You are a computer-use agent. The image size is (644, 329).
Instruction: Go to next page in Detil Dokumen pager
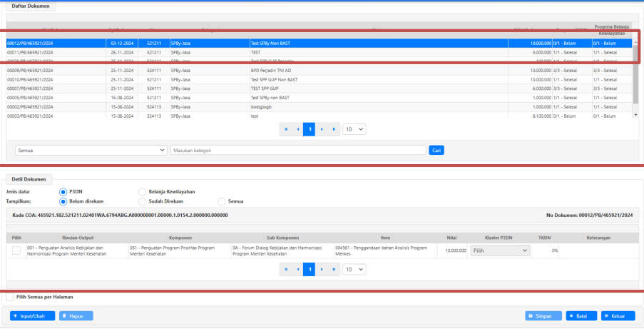[322, 269]
